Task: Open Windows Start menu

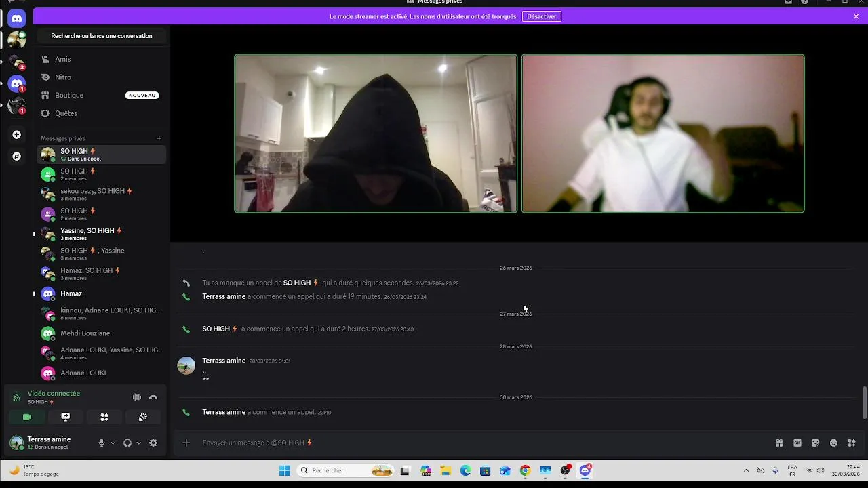Action: point(285,470)
